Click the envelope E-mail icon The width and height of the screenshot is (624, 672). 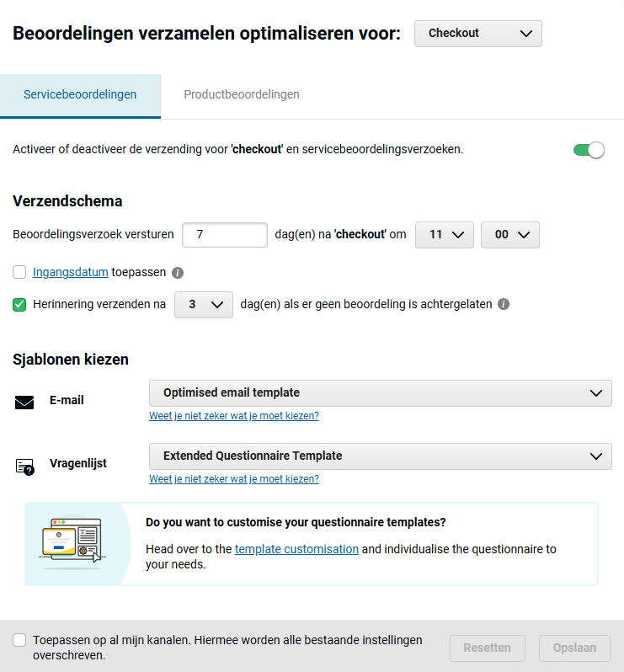tap(24, 402)
